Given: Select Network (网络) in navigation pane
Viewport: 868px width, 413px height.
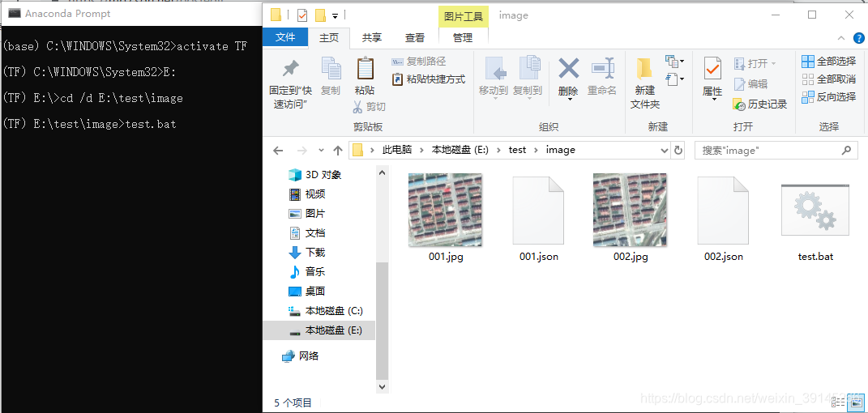Looking at the screenshot, I should [301, 356].
